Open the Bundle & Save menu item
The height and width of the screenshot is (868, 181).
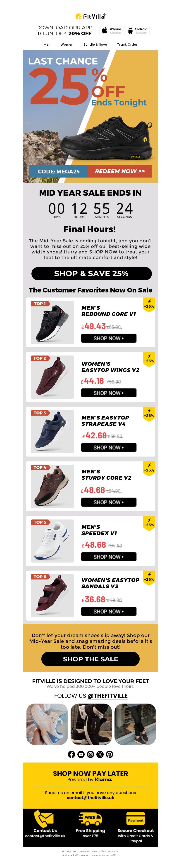click(x=95, y=44)
